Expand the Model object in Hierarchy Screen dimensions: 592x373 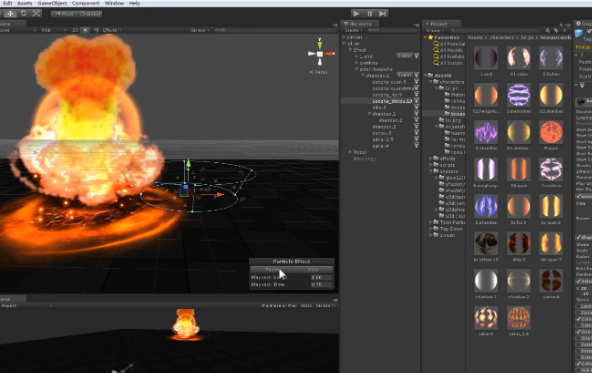[x=350, y=152]
